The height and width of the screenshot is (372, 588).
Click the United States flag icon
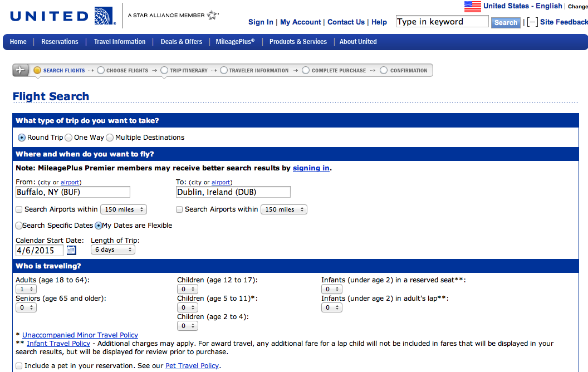pyautogui.click(x=472, y=6)
